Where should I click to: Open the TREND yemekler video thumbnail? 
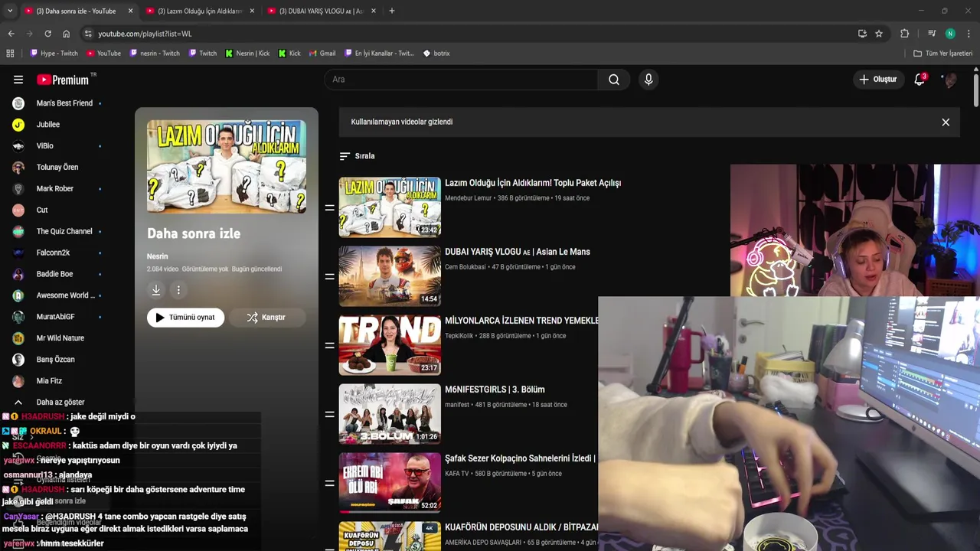point(390,345)
